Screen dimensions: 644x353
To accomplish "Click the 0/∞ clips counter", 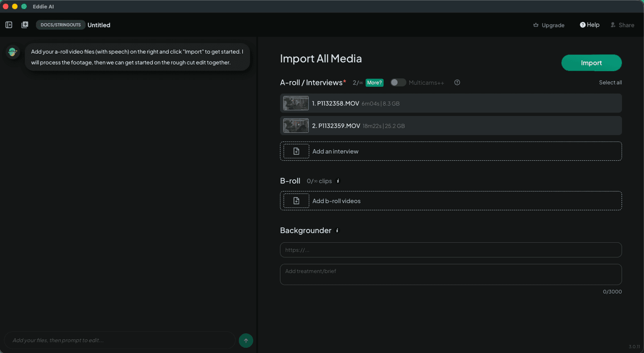I will click(x=319, y=181).
